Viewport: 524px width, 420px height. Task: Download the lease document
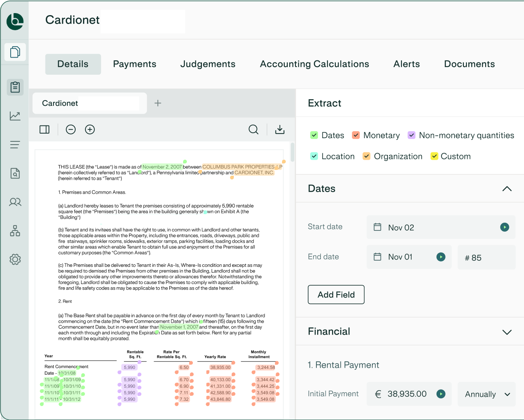(x=280, y=130)
